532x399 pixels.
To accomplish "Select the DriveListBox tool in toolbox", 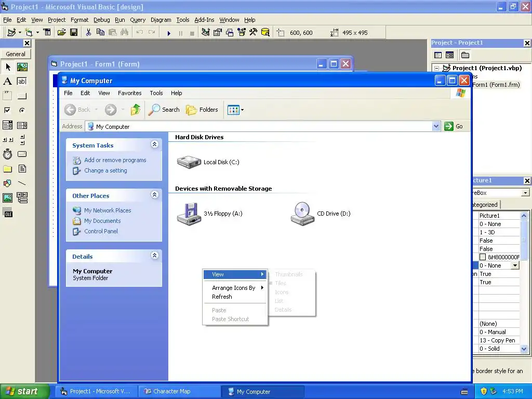I will (22, 154).
